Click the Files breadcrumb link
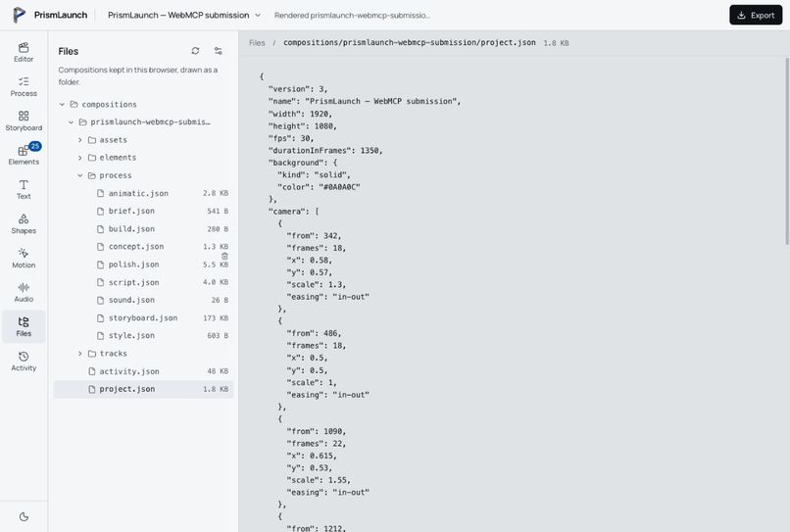This screenshot has height=532, width=790. (257, 43)
